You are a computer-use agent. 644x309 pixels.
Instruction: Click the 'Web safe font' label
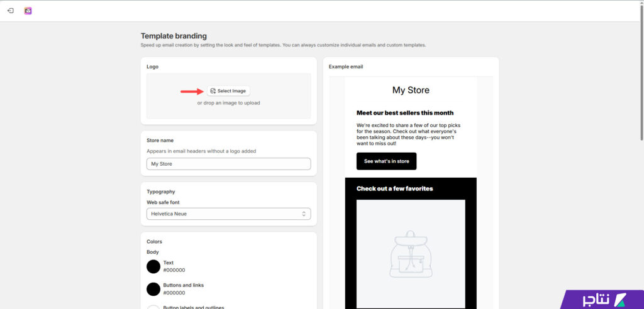[163, 202]
